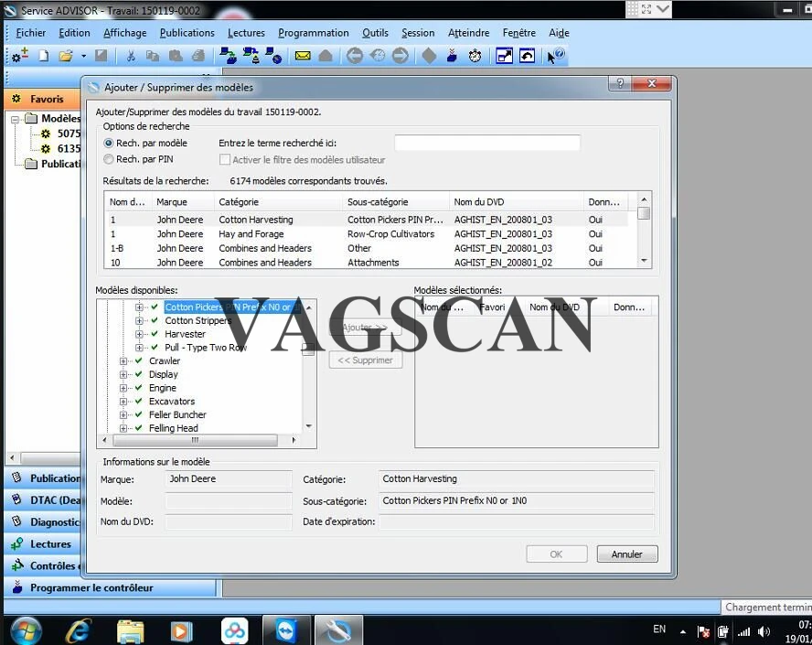
Task: Toggle the Cotton Strippers checkmark
Action: tap(155, 320)
